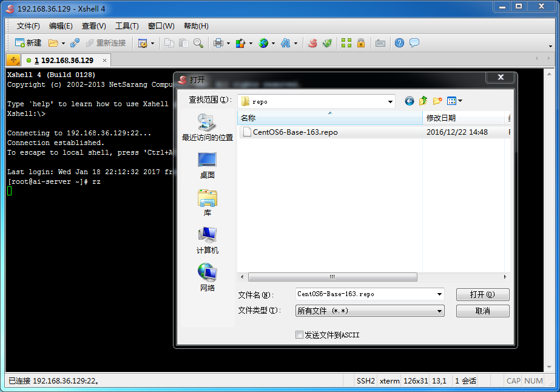
Task: Expand the properties dropdown arrow
Action: tap(152, 44)
